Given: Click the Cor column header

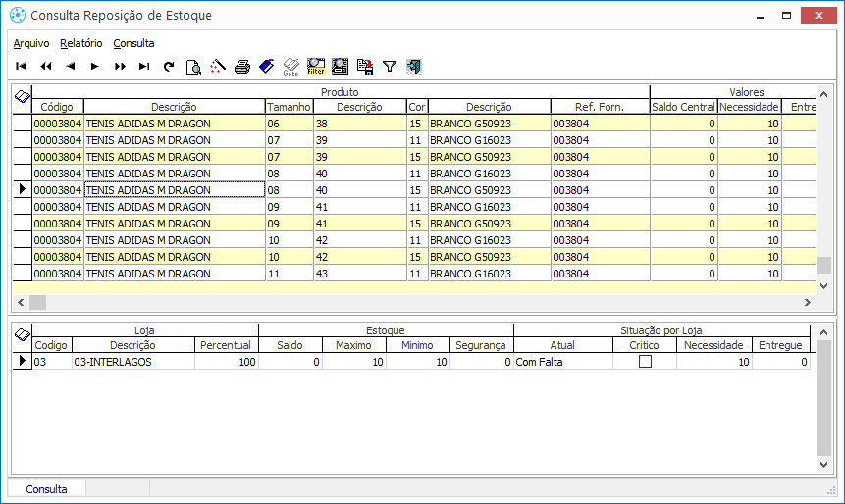Looking at the screenshot, I should (x=416, y=107).
